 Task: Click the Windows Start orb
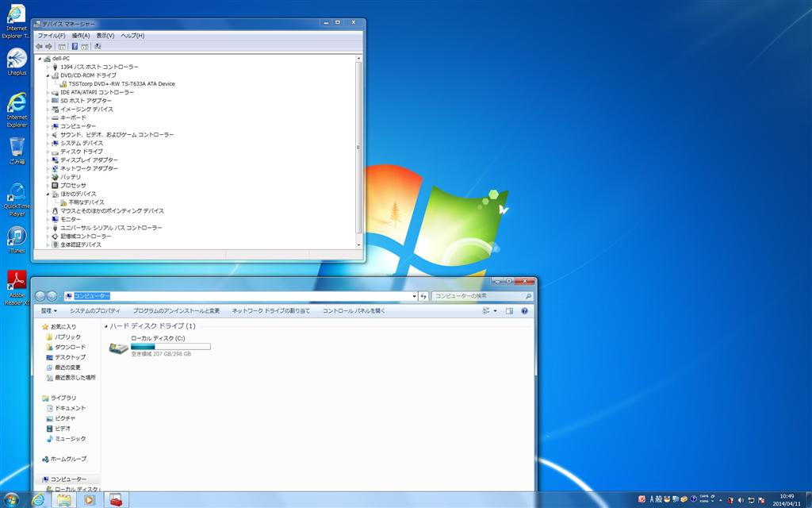[10, 500]
